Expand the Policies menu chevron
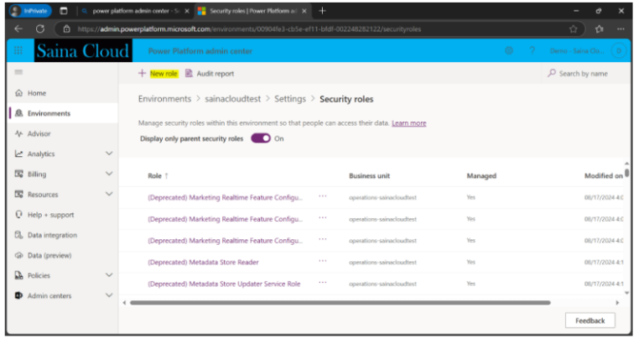The image size is (644, 344). tap(109, 275)
